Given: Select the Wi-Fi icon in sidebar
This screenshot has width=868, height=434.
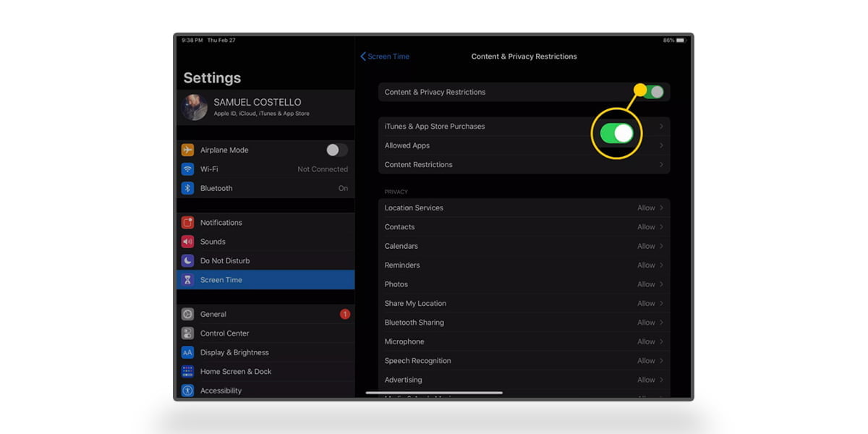Looking at the screenshot, I should pos(188,169).
